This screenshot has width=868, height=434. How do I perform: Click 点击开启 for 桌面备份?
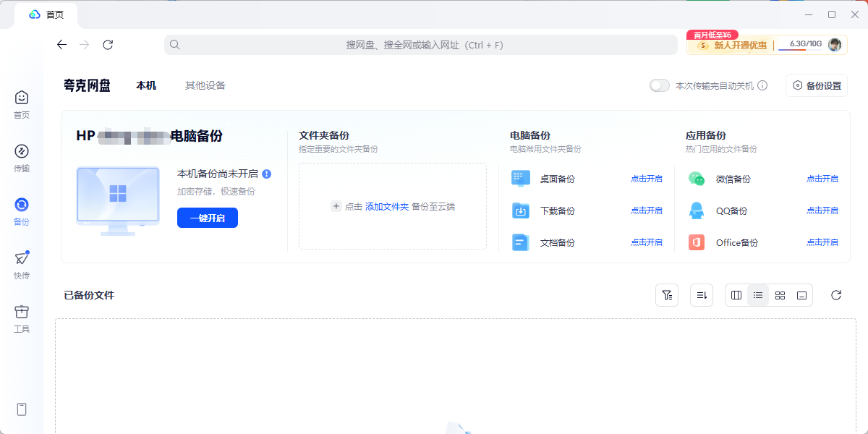tap(647, 179)
